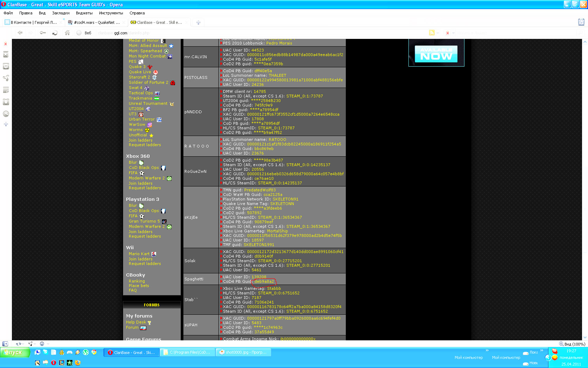Open the Закладки menu

[61, 13]
